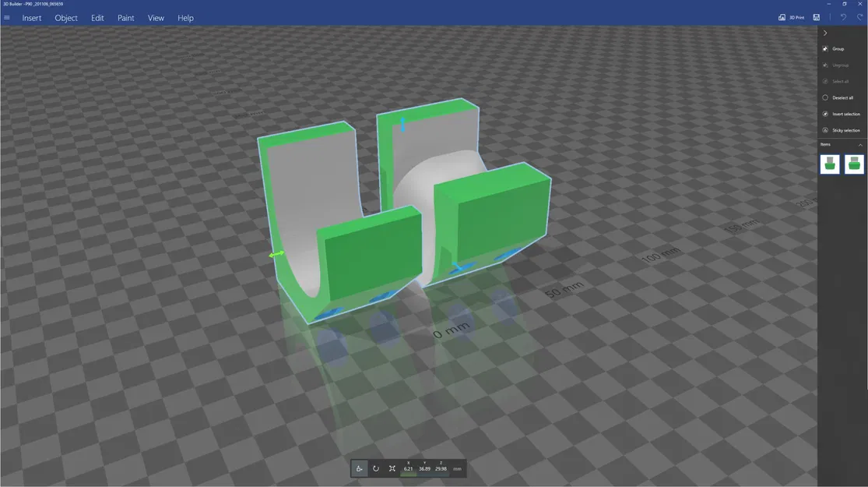Invert the current selection

click(x=841, y=114)
